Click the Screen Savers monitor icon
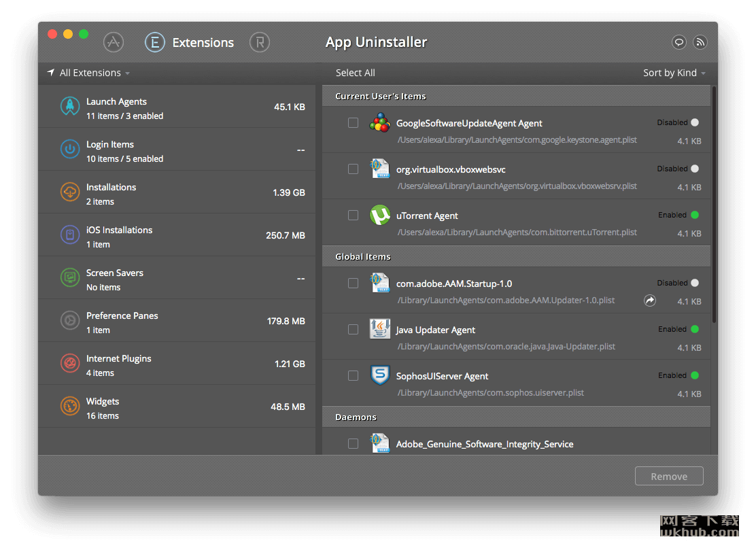 click(70, 277)
